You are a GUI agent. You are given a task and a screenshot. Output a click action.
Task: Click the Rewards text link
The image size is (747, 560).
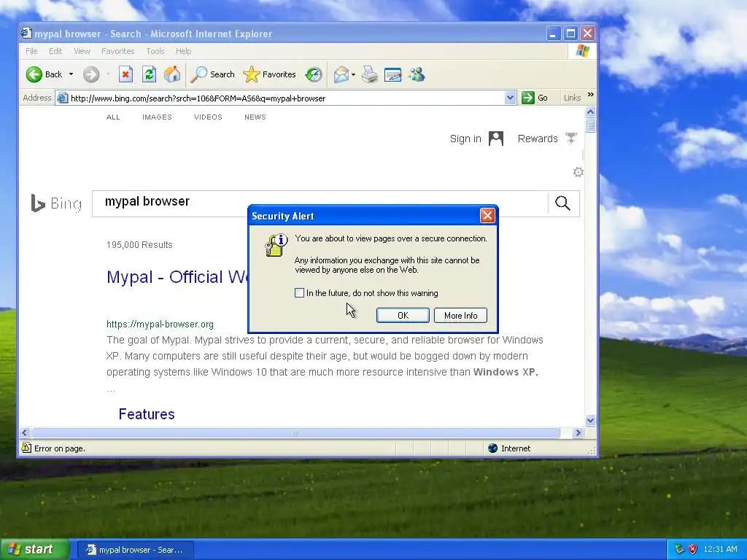[x=538, y=139]
